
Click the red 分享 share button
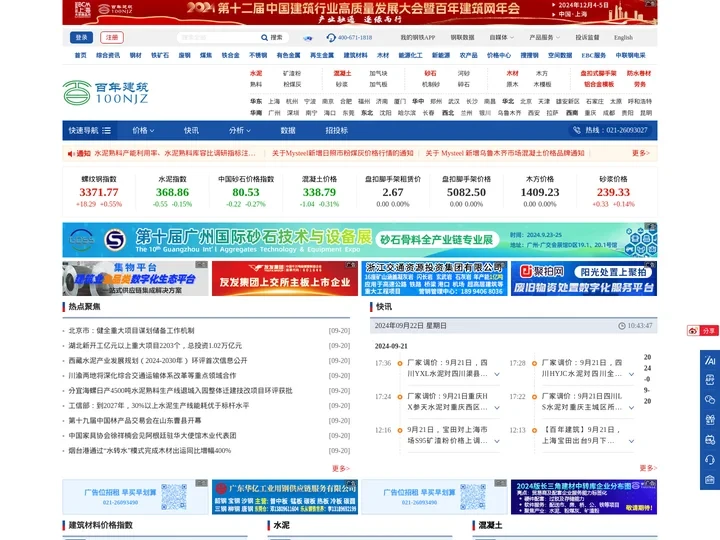709,331
